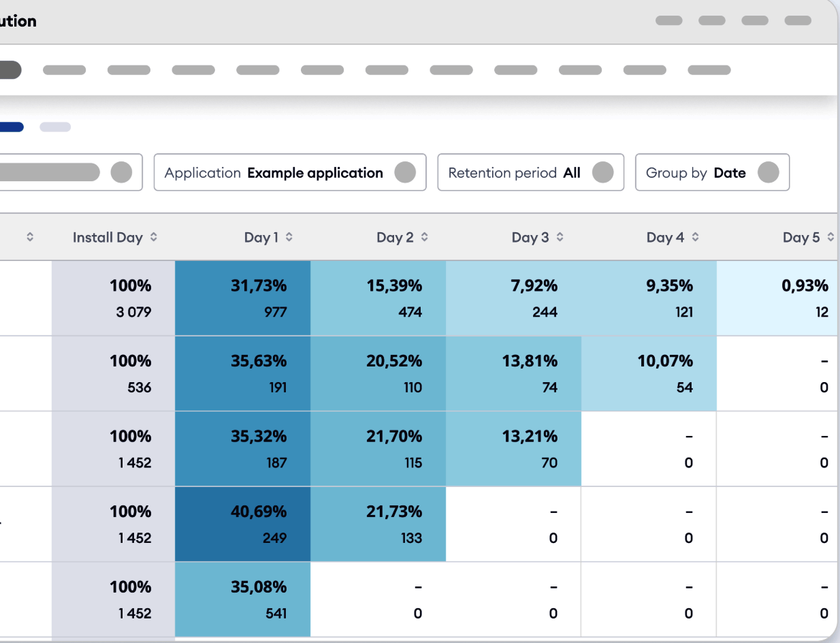Click sort arrows on the leftmost column
The height and width of the screenshot is (643, 840).
coord(30,237)
